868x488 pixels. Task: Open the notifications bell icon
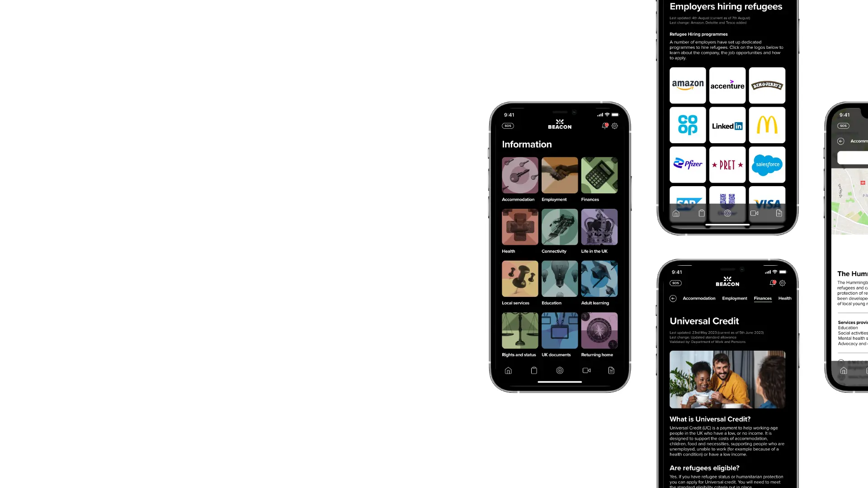pos(604,125)
